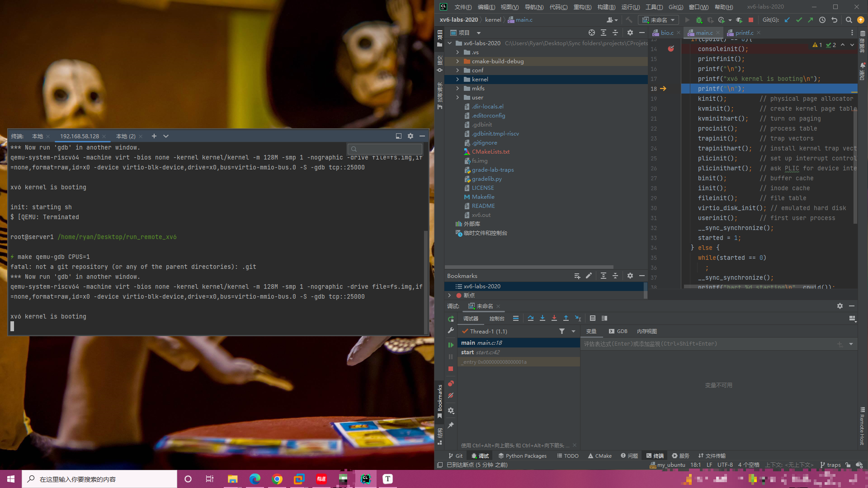Open TODO tool window button
This screenshot has width=868, height=488.
pos(568,456)
